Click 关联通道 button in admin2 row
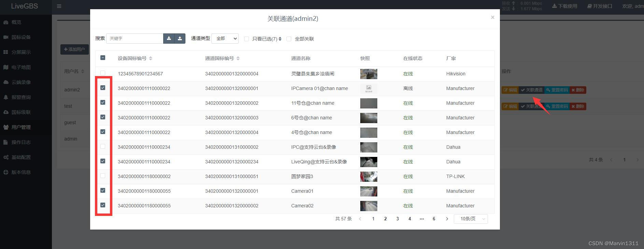644x249 pixels. coord(532,90)
